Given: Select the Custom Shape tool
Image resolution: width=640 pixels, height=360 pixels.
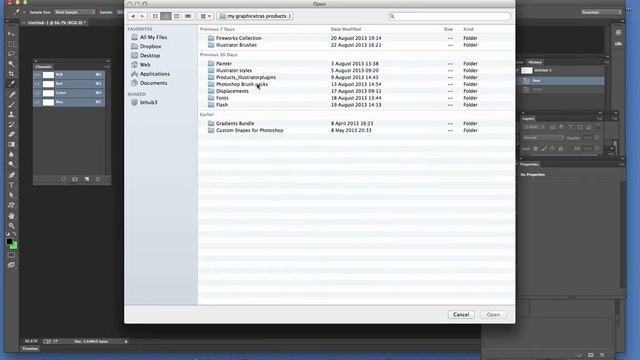Looking at the screenshot, I should pyautogui.click(x=11, y=205).
